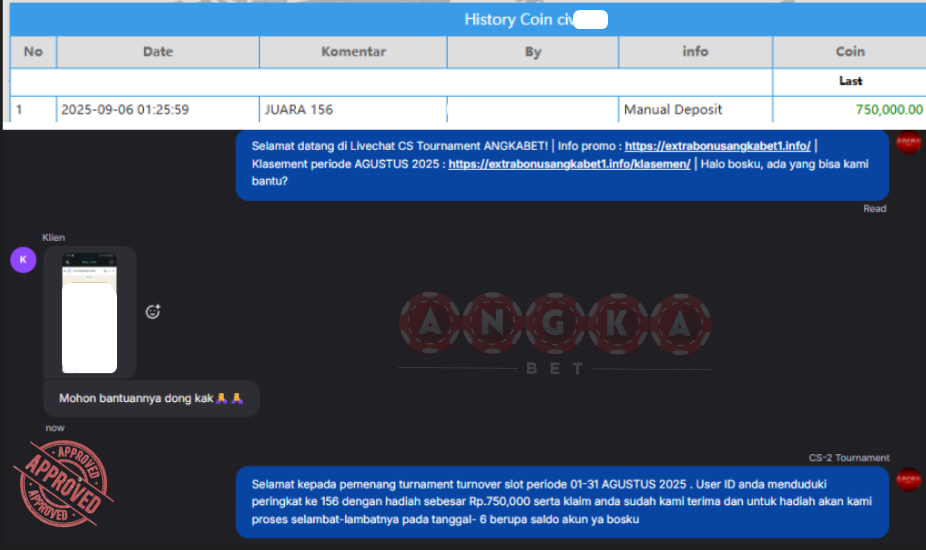Image resolution: width=926 pixels, height=550 pixels.
Task: Click the Klien sender name label
Action: pyautogui.click(x=53, y=237)
